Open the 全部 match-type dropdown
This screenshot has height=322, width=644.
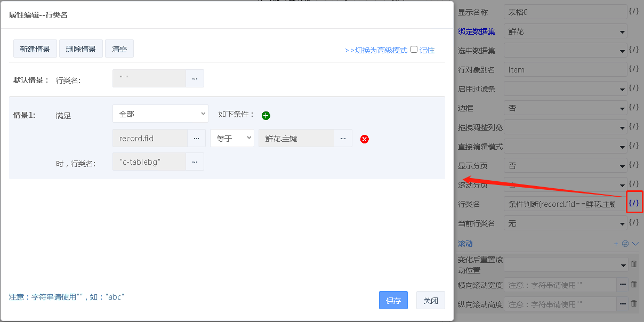pos(160,114)
